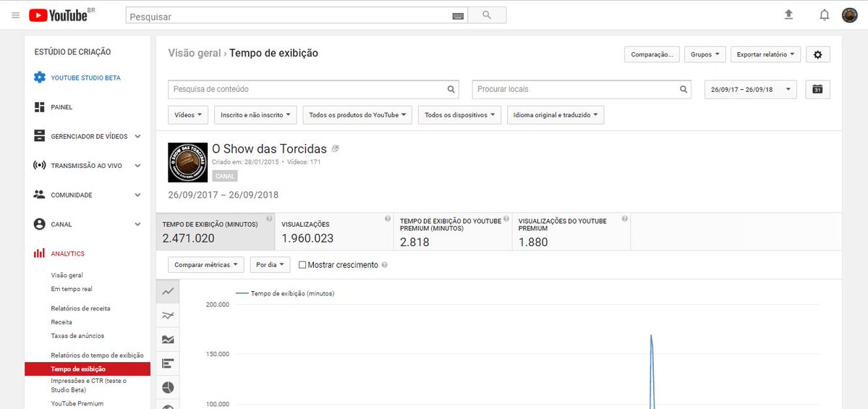Select Visualizações do YouTube Premium tab
Viewport: 868px width, 409px height.
(571, 232)
